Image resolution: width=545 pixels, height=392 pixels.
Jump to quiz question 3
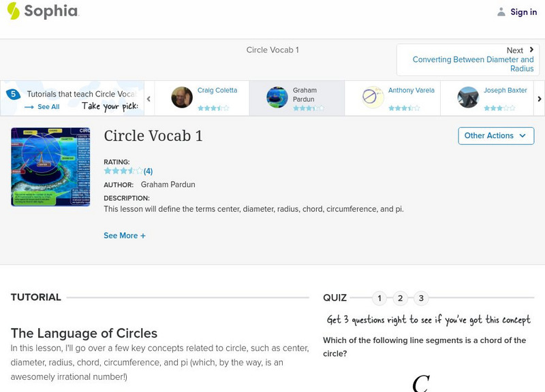[x=422, y=298]
